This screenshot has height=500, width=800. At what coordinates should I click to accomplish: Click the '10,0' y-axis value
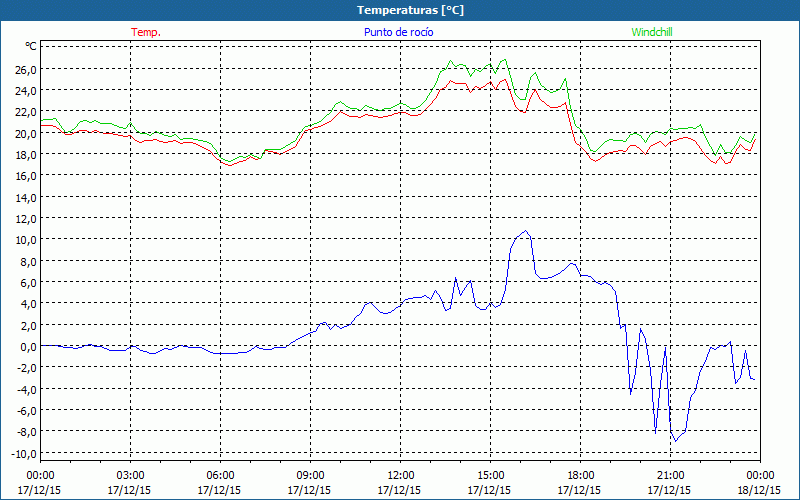(26, 240)
